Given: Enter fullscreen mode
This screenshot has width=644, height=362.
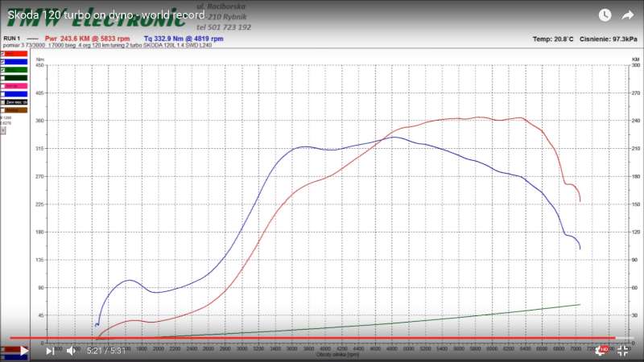Looking at the screenshot, I should click(622, 351).
